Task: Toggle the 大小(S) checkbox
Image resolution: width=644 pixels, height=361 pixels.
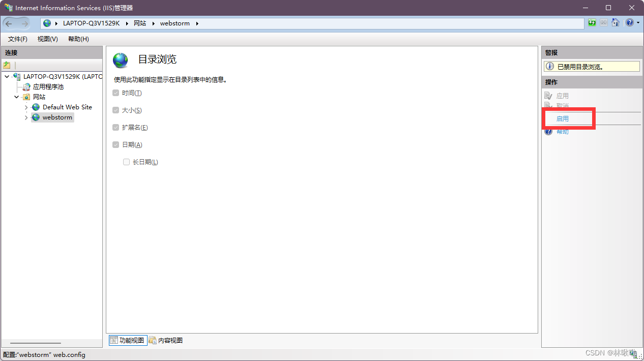Action: pyautogui.click(x=116, y=110)
